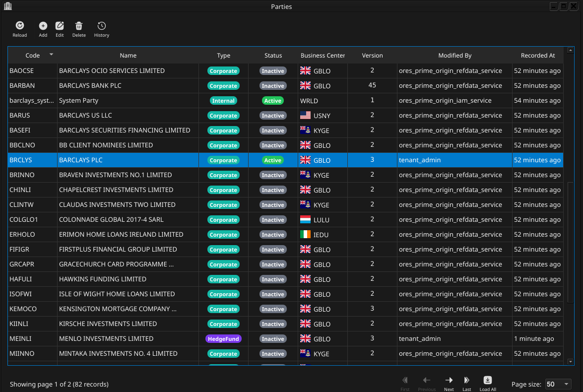Open the Page size dropdown

pos(558,384)
